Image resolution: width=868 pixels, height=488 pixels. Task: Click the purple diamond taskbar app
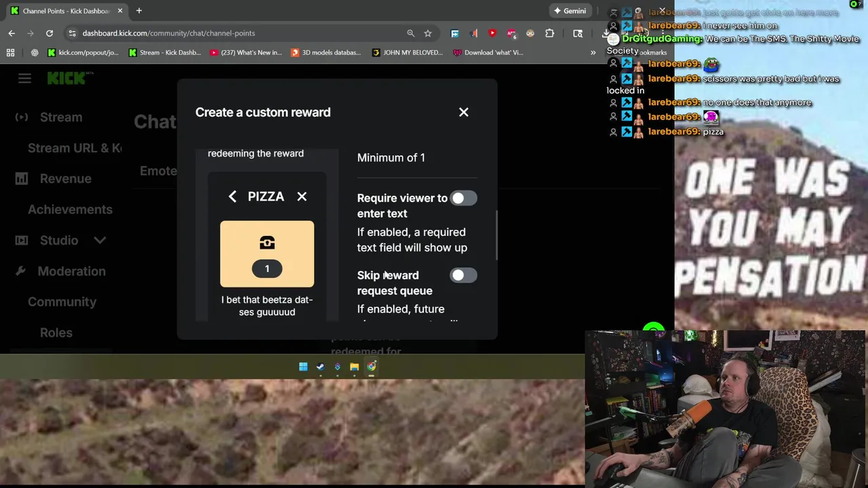pos(337,367)
